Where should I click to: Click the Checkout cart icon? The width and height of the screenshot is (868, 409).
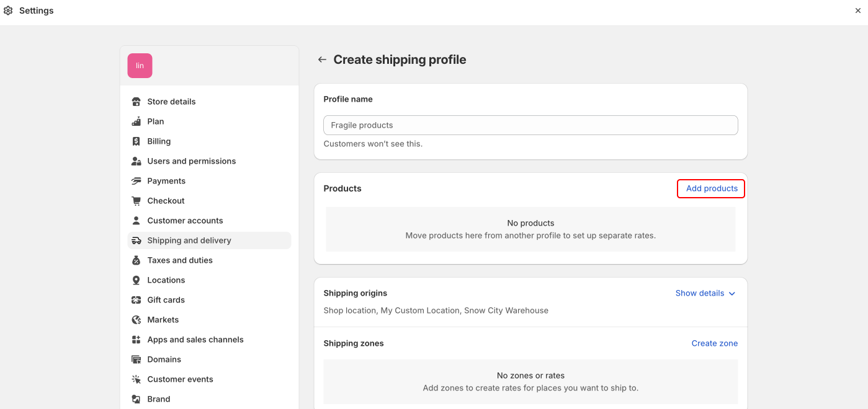136,201
